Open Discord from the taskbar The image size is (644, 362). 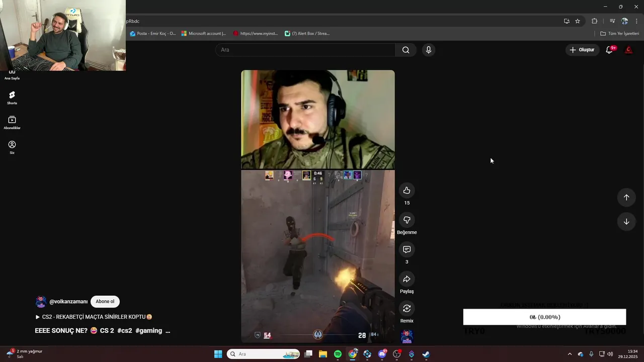pos(382,354)
